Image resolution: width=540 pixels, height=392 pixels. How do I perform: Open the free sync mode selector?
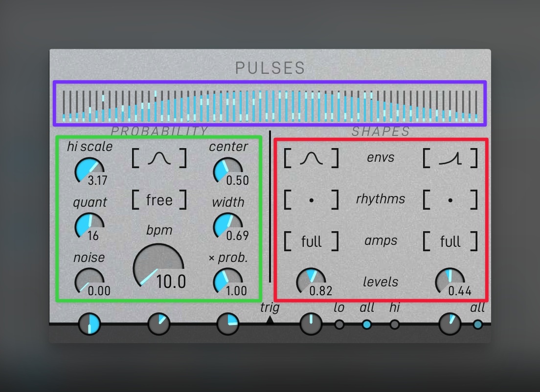159,199
